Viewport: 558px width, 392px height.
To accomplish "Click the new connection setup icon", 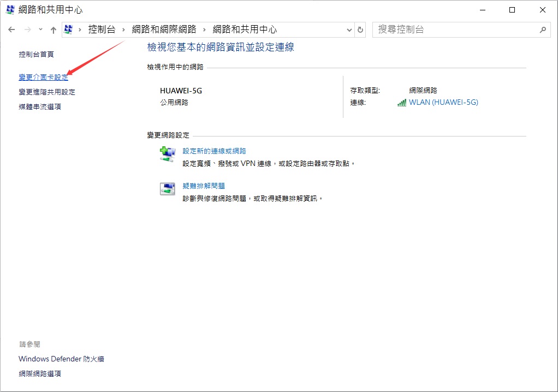I will click(x=167, y=155).
